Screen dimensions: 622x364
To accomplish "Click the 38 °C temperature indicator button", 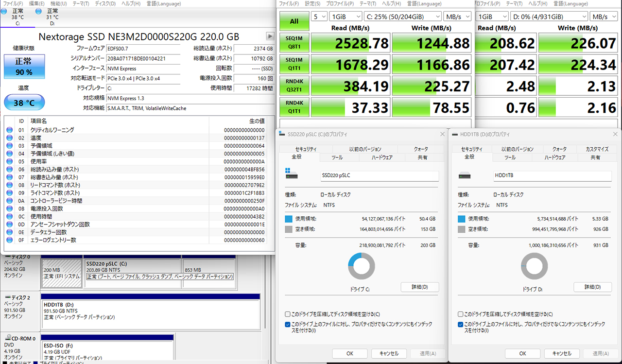I will tap(24, 103).
